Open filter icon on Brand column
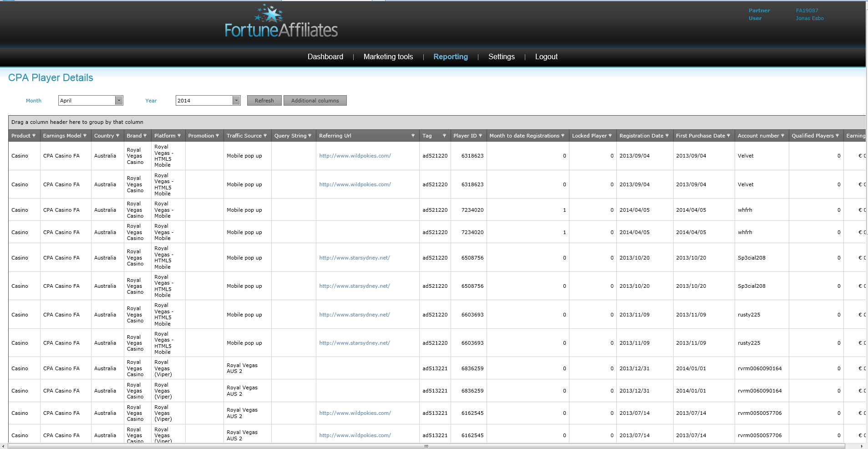This screenshot has width=868, height=449. (145, 136)
